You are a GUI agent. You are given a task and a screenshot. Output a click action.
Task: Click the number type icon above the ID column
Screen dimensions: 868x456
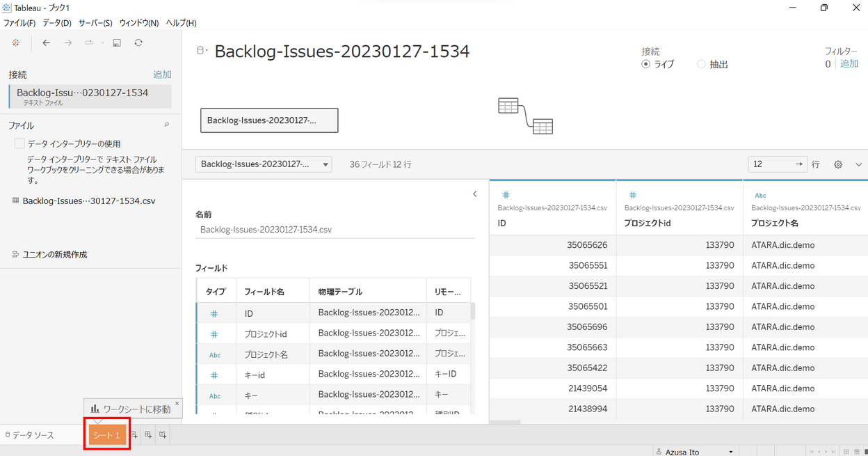coord(506,196)
